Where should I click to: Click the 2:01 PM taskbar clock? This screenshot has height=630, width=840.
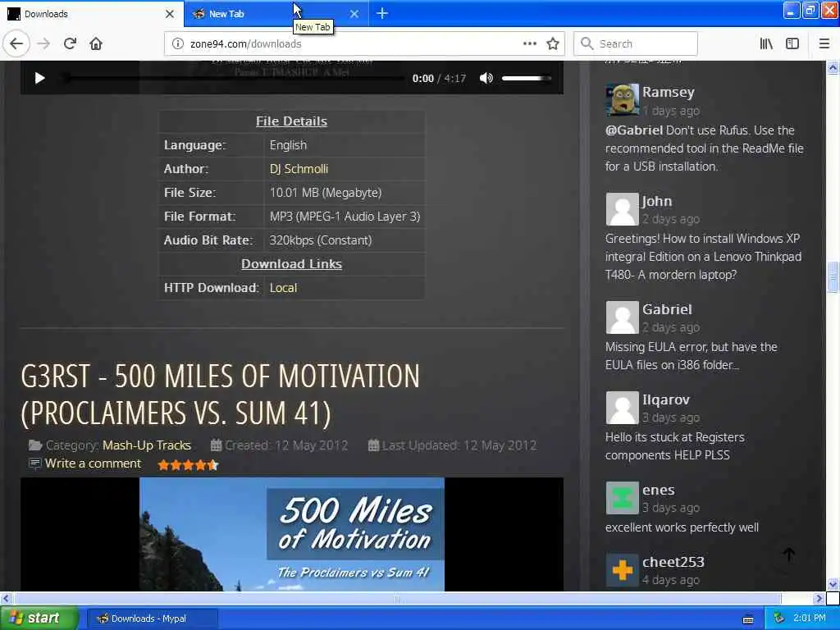(x=810, y=619)
